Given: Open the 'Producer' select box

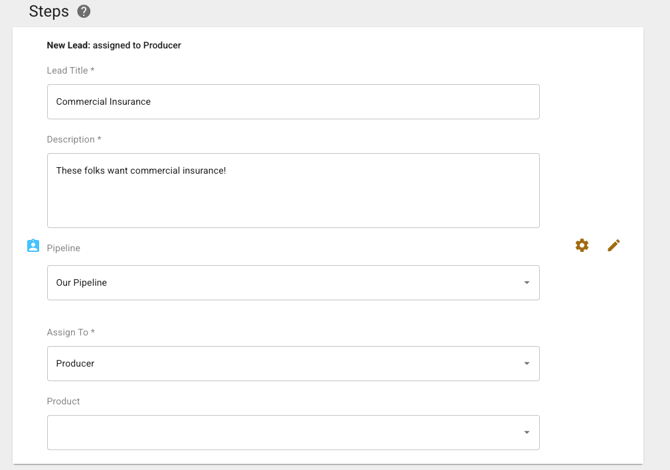Looking at the screenshot, I should pos(280,364).
